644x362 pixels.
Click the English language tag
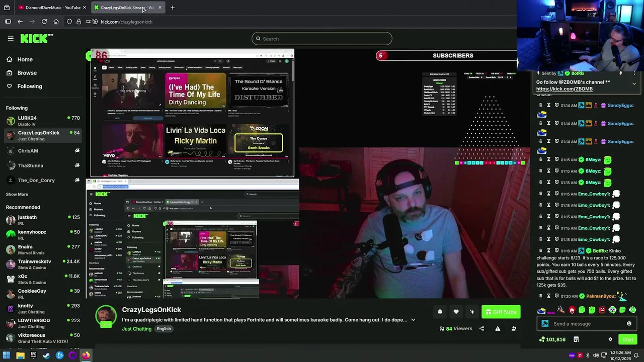click(x=164, y=329)
